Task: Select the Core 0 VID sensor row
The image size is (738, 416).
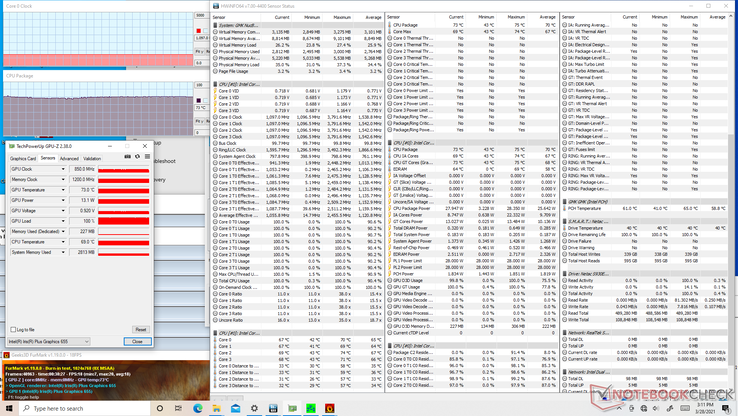Action: [297, 90]
